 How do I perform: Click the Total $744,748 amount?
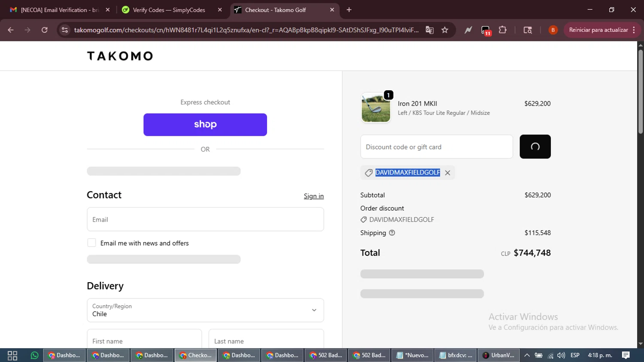(532, 253)
